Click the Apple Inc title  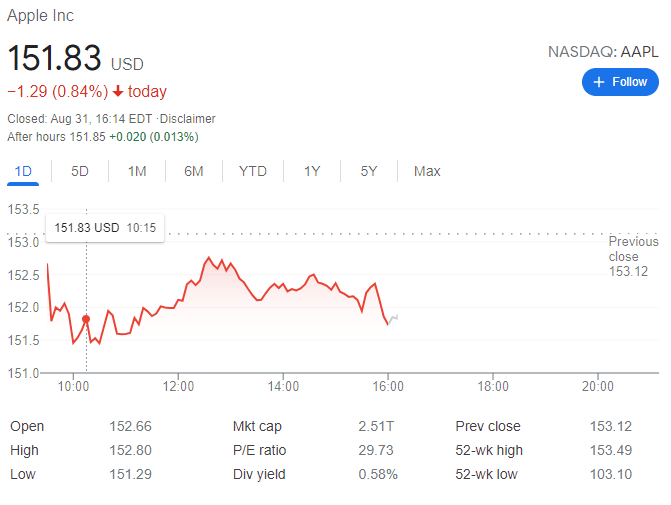(40, 16)
